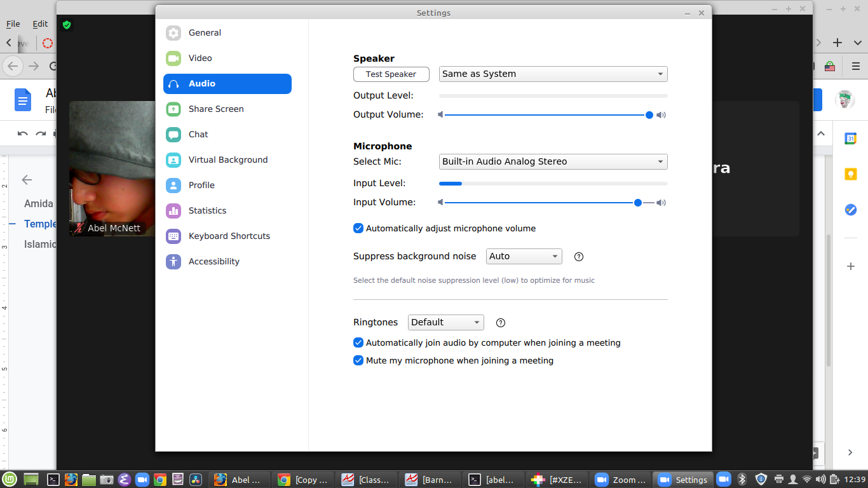Select the Islamic outline heading
This screenshot has height=488, width=868.
click(40, 244)
